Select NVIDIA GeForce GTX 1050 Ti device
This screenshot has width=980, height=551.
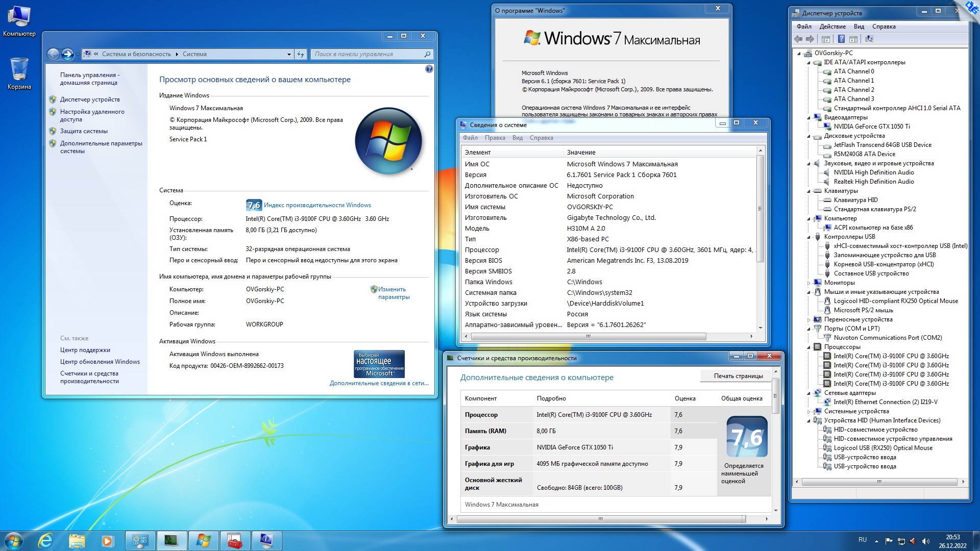coord(872,127)
